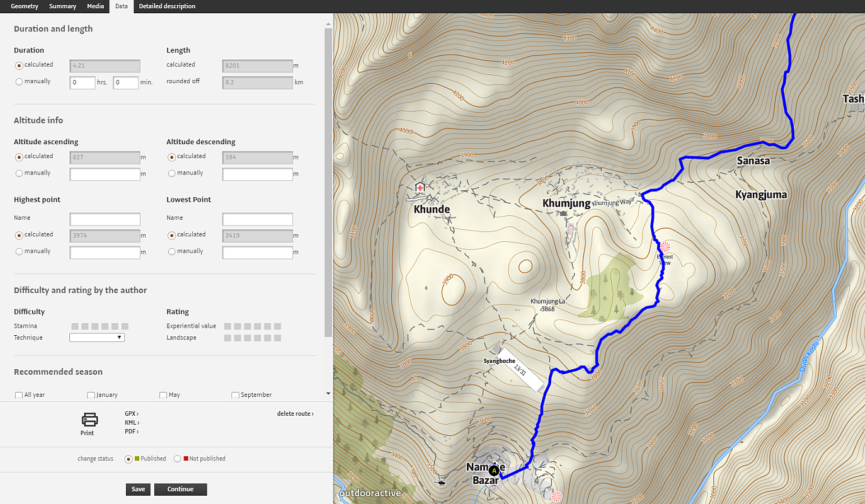Image resolution: width=865 pixels, height=504 pixels.
Task: Click the form panel scrollbar thumb
Action: coord(328,183)
